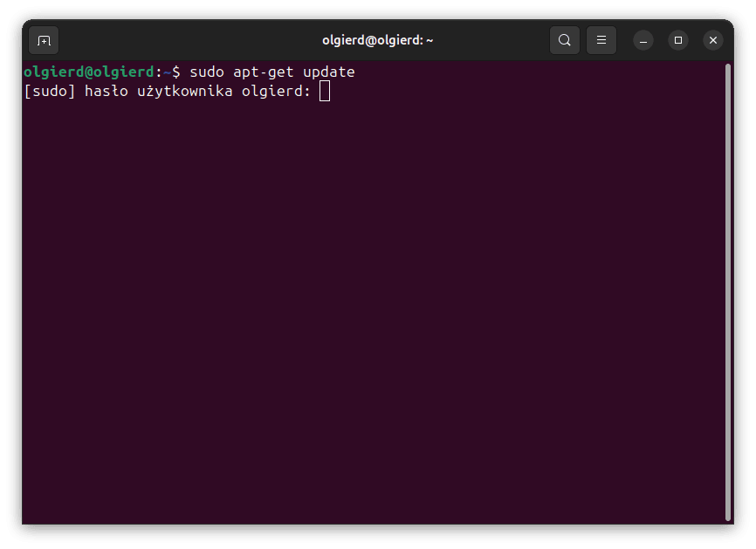Open a new terminal tab

[x=44, y=40]
